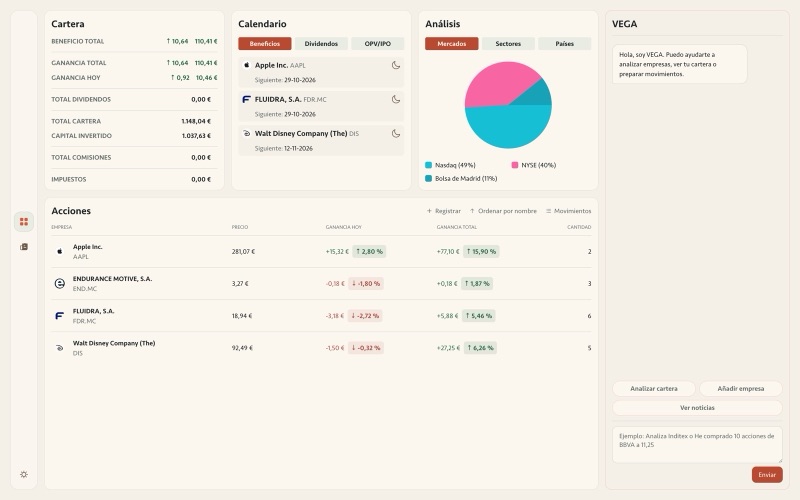Click Endurance Motive logo in Acciones table

pyautogui.click(x=60, y=284)
